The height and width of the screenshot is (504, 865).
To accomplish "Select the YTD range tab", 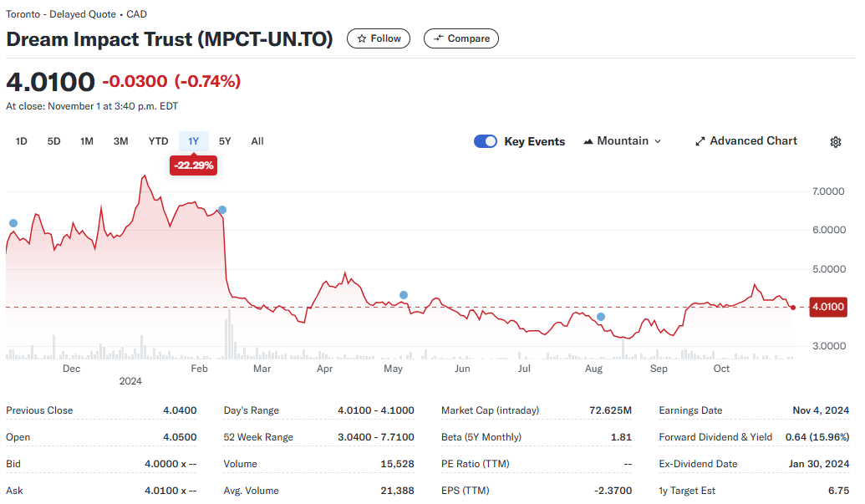I will coord(158,141).
